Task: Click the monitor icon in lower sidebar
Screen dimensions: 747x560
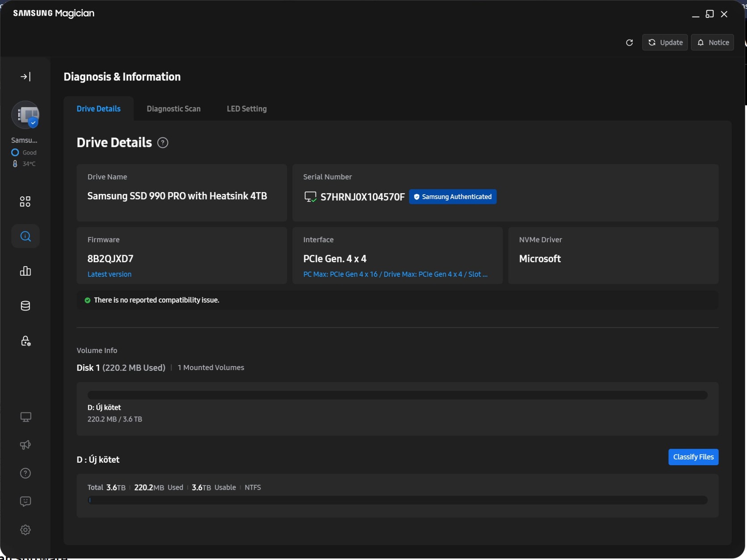Action: click(25, 417)
